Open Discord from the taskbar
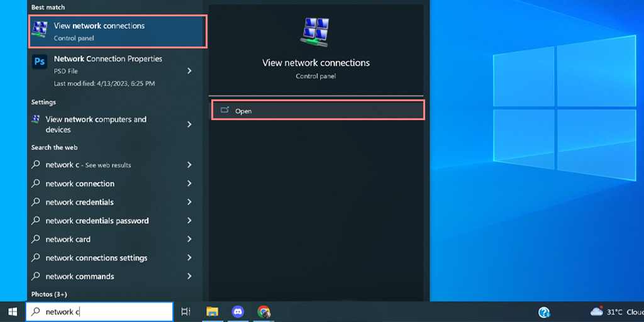Image resolution: width=644 pixels, height=322 pixels. [x=238, y=311]
